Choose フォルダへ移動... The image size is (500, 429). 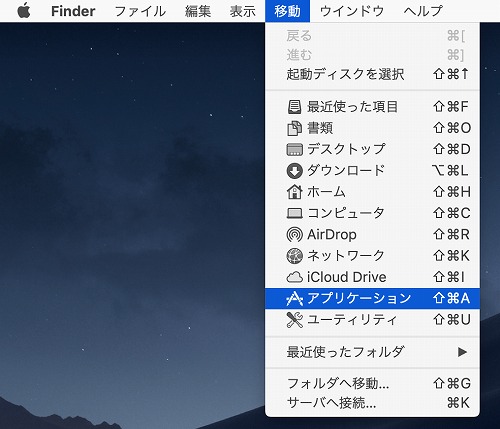tap(372, 383)
